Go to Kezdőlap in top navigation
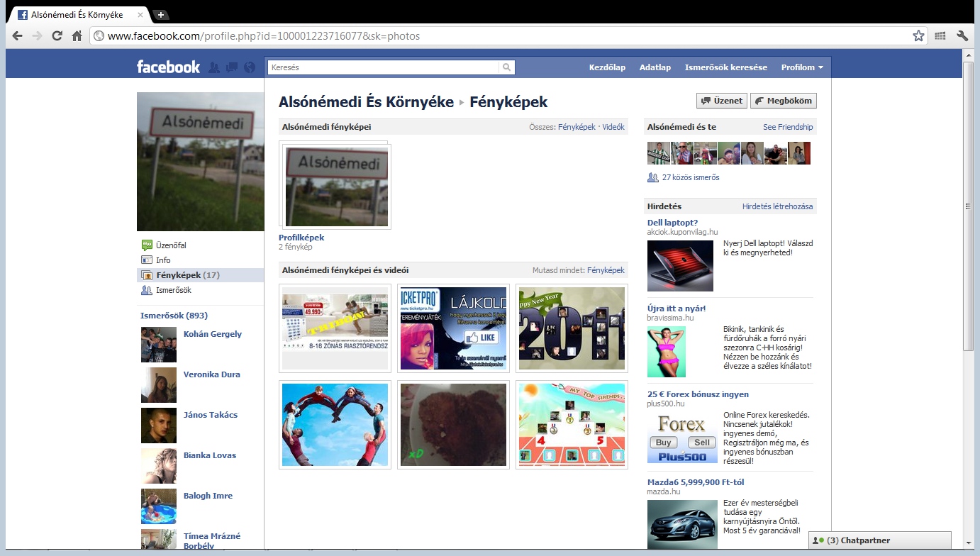The width and height of the screenshot is (980, 556). [607, 67]
